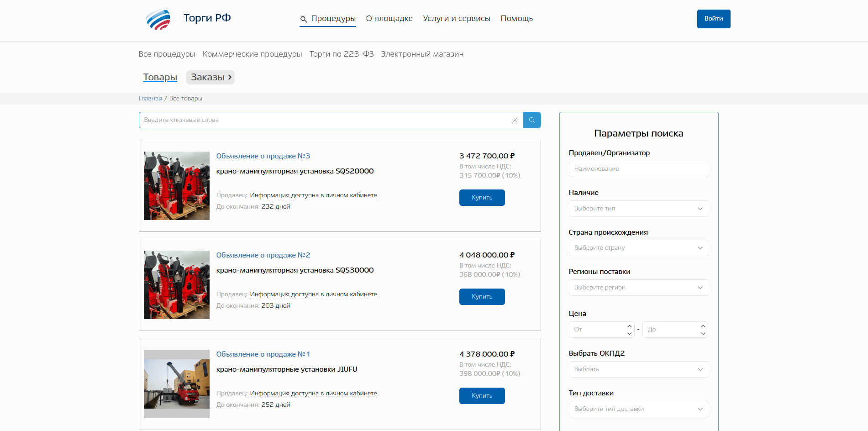868x431 pixels.
Task: Switch to the Все процедуры tab
Action: click(x=167, y=54)
